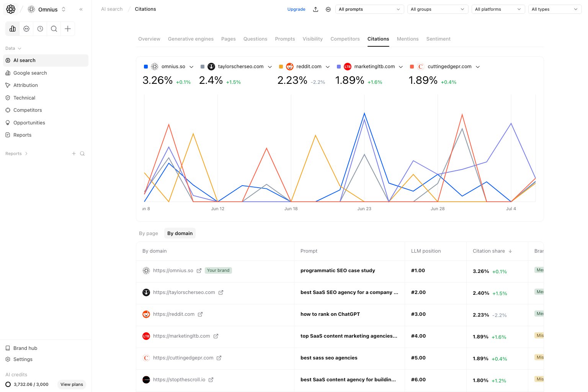Toggle table view to By domain
This screenshot has width=588, height=392.
[x=180, y=234]
